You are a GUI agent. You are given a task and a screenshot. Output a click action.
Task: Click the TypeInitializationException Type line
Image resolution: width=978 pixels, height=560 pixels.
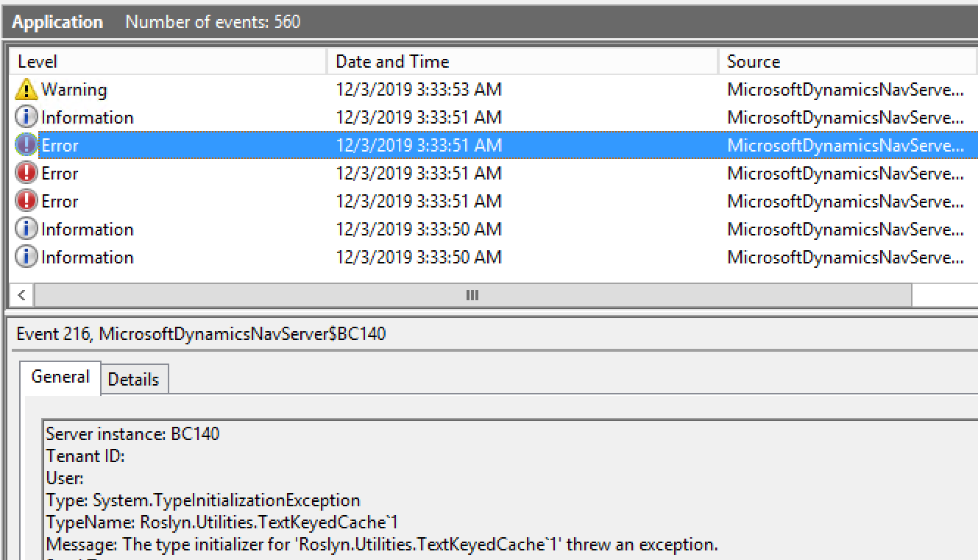pos(203,501)
